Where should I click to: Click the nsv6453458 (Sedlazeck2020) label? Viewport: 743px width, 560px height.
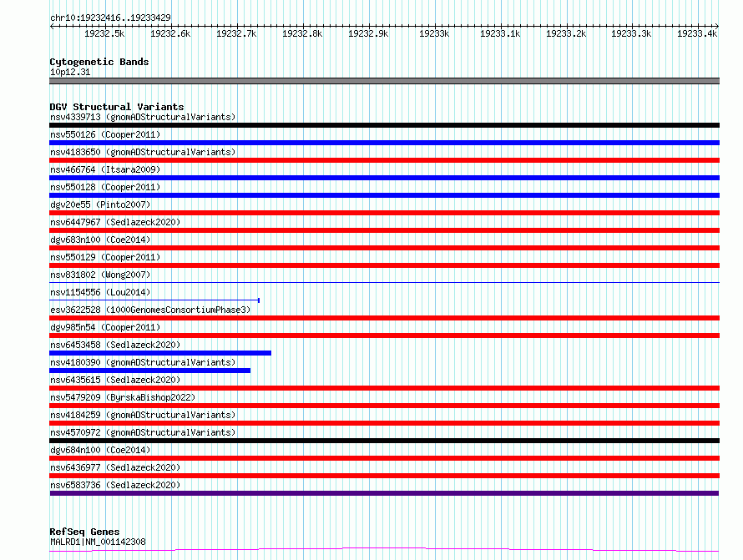tap(115, 345)
